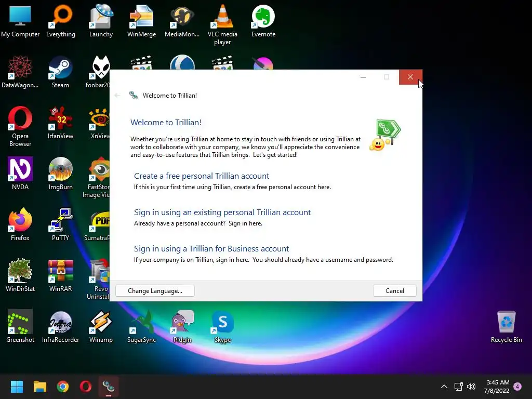
Task: Click the network tray icon
Action: tap(459, 387)
